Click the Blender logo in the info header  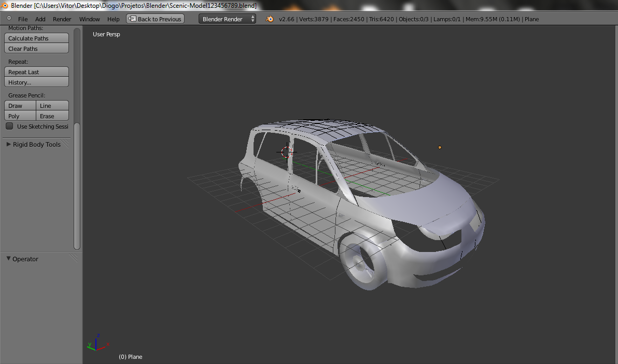(x=270, y=19)
